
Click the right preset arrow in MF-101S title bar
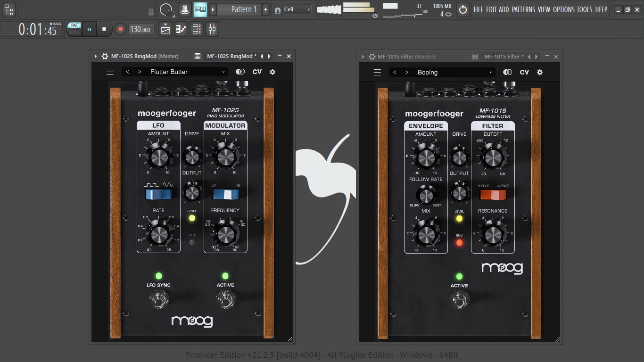[536, 57]
